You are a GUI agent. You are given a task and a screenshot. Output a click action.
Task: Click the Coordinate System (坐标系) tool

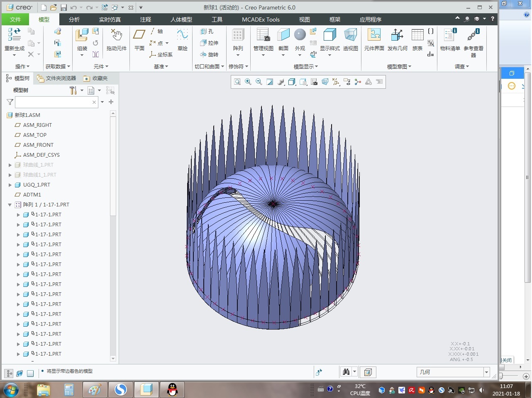161,54
